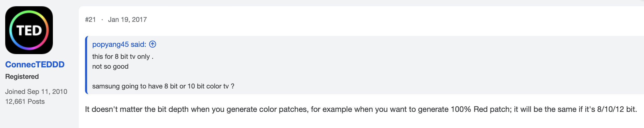Click the white TED letters inside avatar

coord(29,31)
